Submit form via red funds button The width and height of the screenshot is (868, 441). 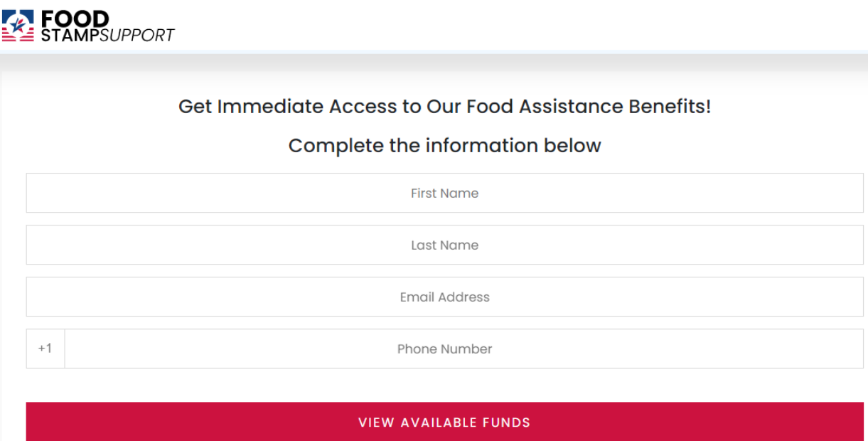click(x=444, y=422)
